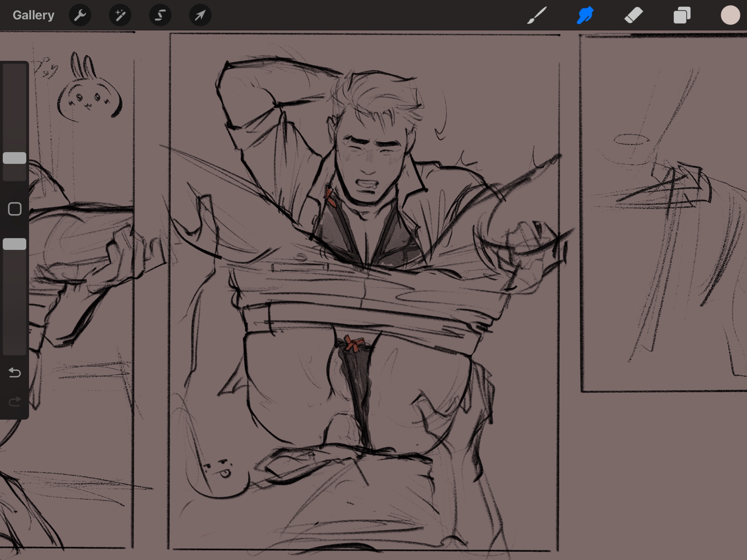
Task: Click the brush size slider handle
Action: [15, 158]
